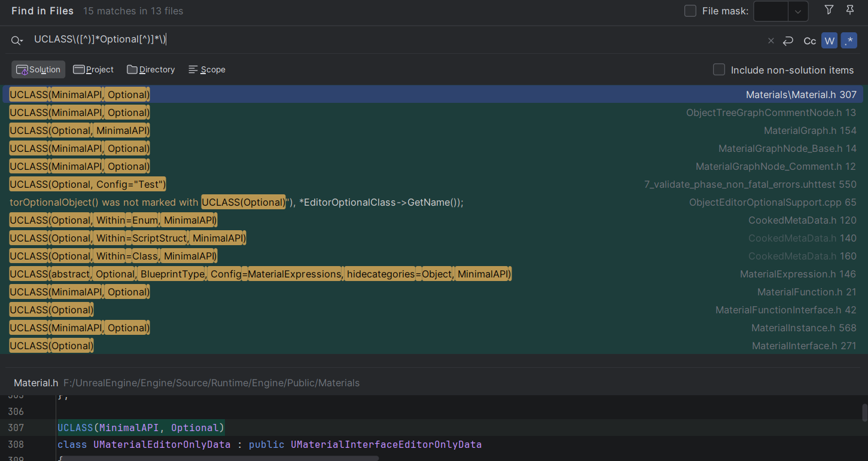Open the filter search results icon

click(829, 10)
